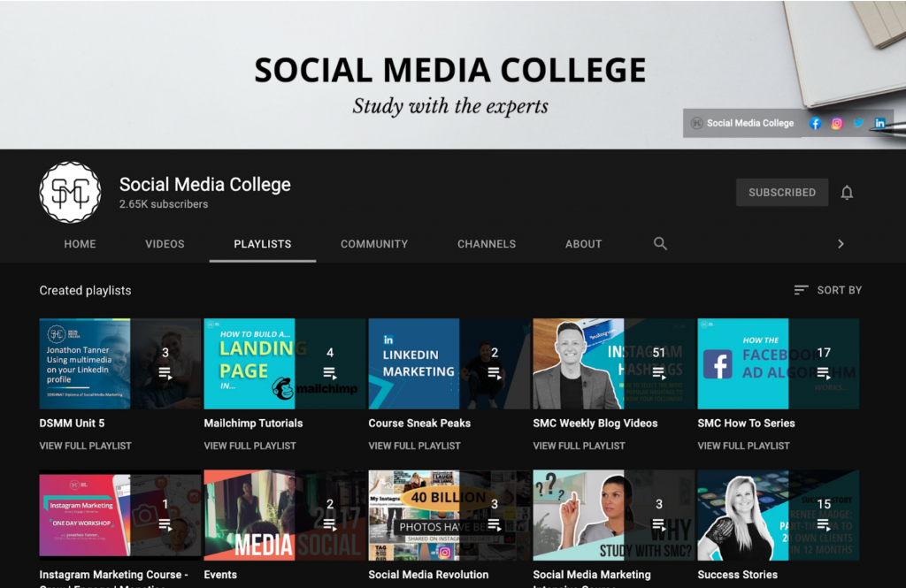The width and height of the screenshot is (906, 588).
Task: Click playlist queue icon on Events thumbnail
Action: coord(330,525)
